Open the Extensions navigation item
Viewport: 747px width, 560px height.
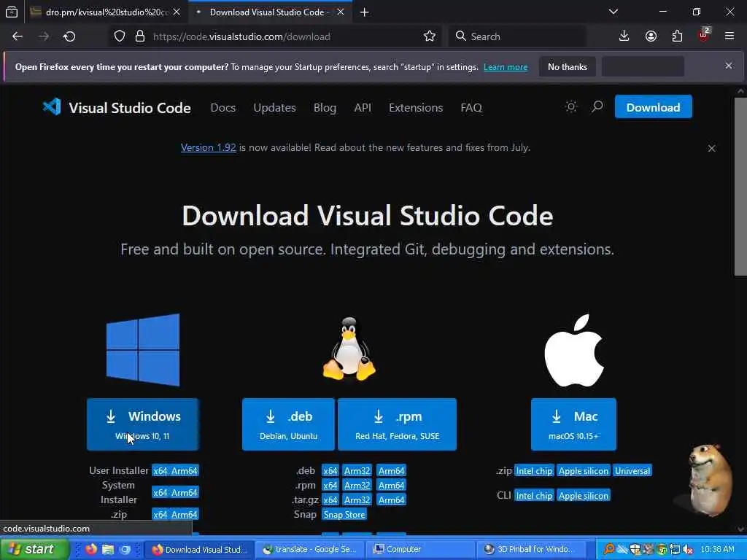[x=415, y=108]
